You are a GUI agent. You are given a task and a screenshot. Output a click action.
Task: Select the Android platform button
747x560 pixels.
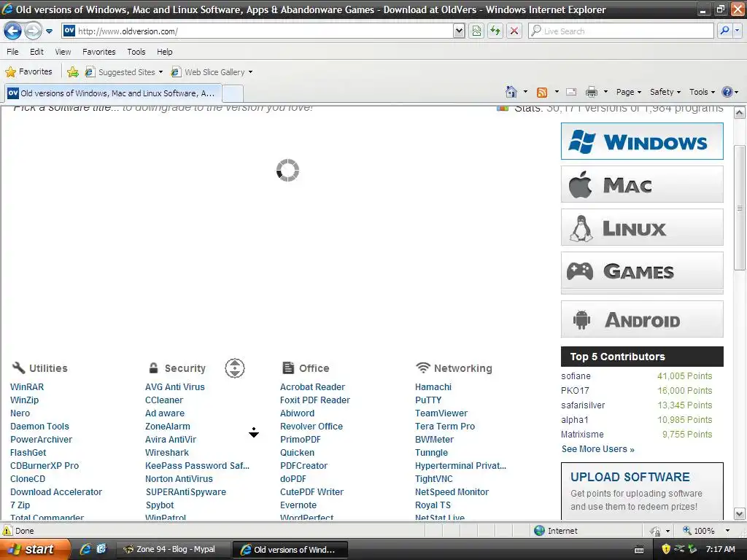point(642,319)
